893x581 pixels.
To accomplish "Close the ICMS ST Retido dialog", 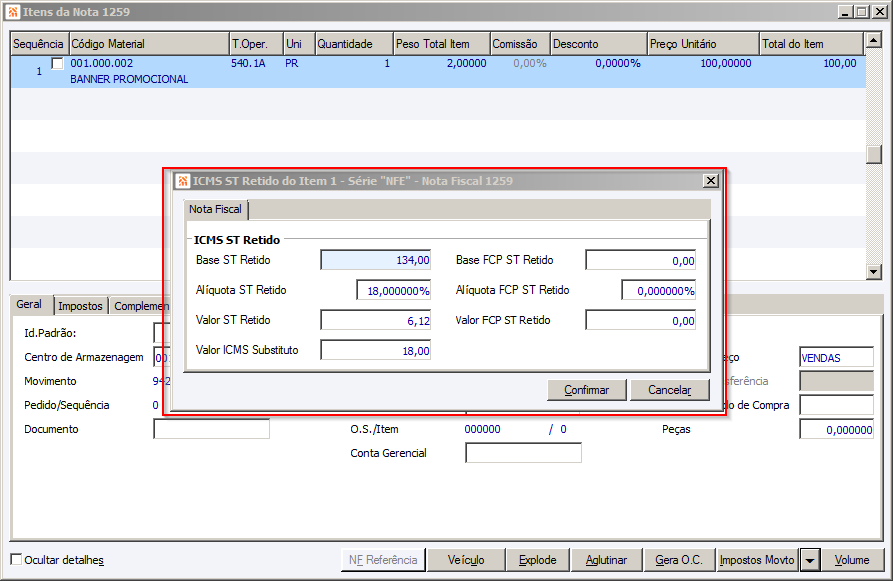I will [711, 181].
